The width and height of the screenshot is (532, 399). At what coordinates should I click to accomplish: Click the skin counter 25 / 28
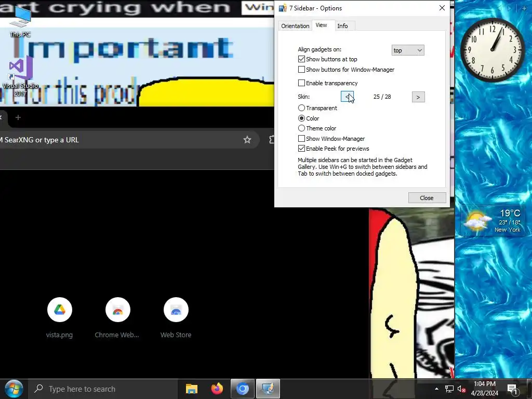pyautogui.click(x=382, y=97)
